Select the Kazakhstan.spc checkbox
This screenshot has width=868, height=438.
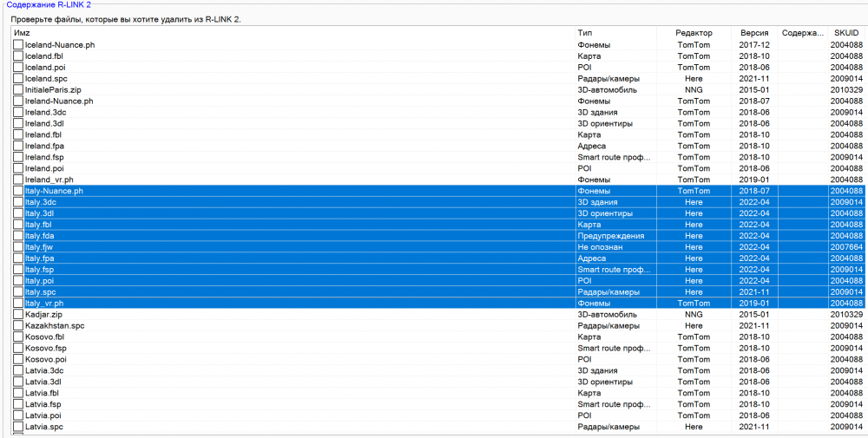coord(18,326)
